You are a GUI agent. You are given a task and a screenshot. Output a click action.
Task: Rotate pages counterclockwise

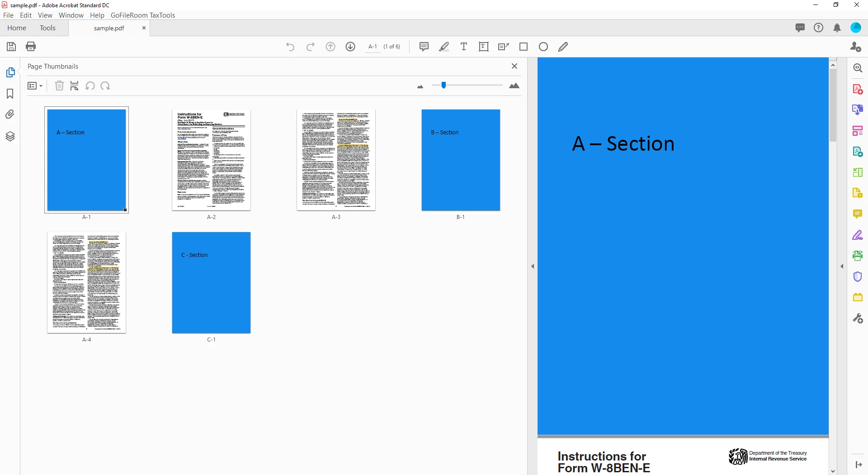[90, 85]
